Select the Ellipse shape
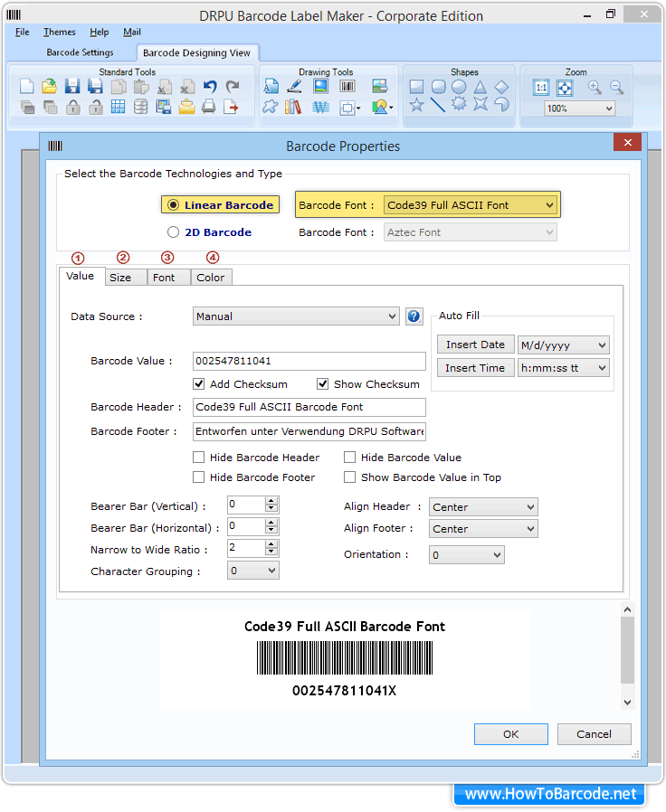The height and width of the screenshot is (812, 666). (459, 87)
